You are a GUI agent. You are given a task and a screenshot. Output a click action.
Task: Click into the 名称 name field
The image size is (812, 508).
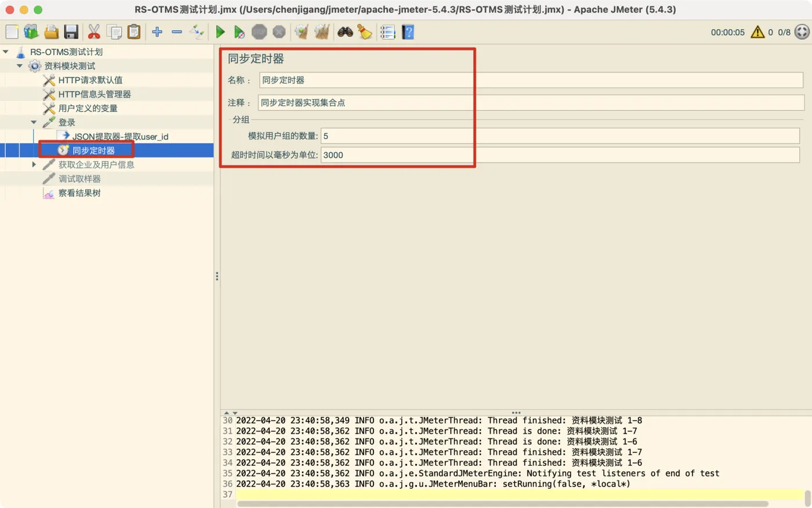tap(531, 80)
